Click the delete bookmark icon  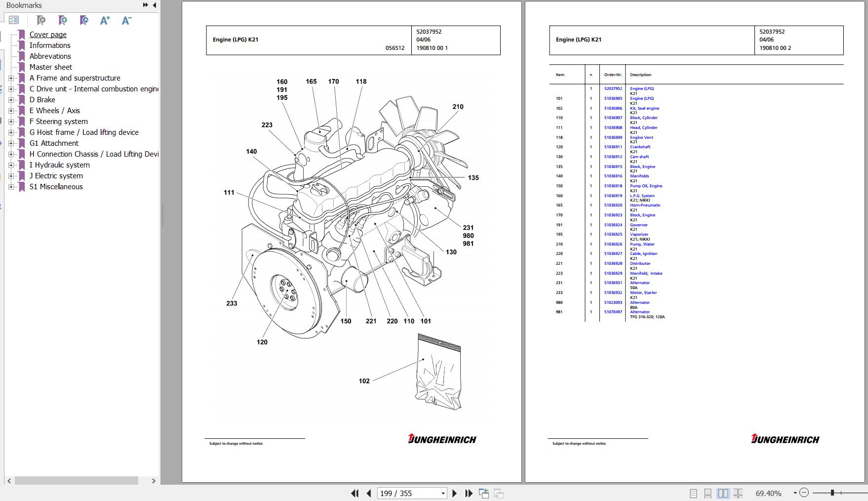(41, 20)
